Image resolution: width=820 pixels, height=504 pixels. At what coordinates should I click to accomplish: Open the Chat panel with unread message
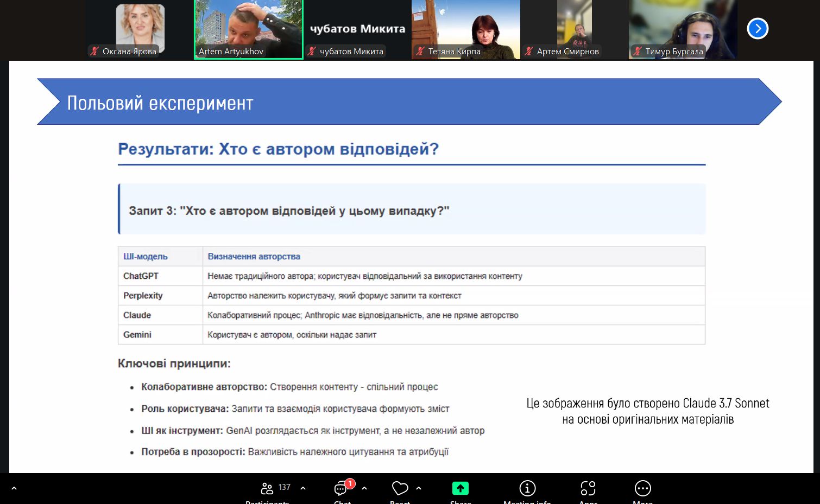point(341,489)
